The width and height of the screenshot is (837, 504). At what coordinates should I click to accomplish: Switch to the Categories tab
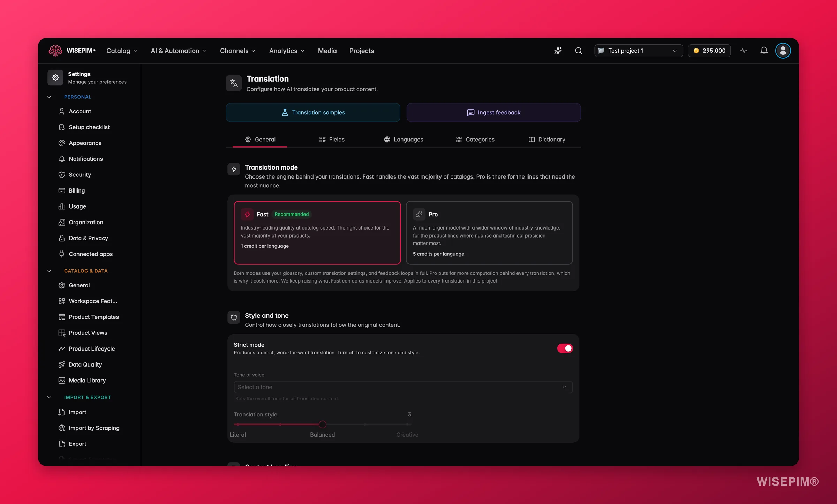click(x=475, y=140)
